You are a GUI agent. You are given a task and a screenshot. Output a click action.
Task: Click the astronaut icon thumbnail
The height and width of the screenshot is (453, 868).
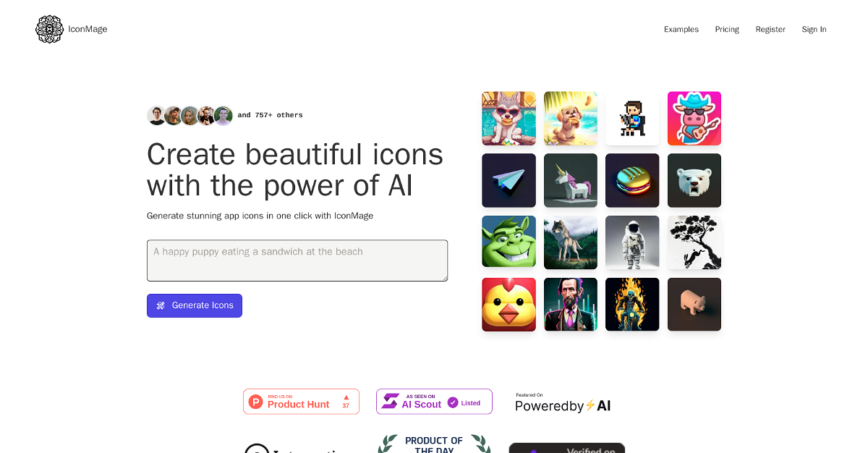point(632,242)
